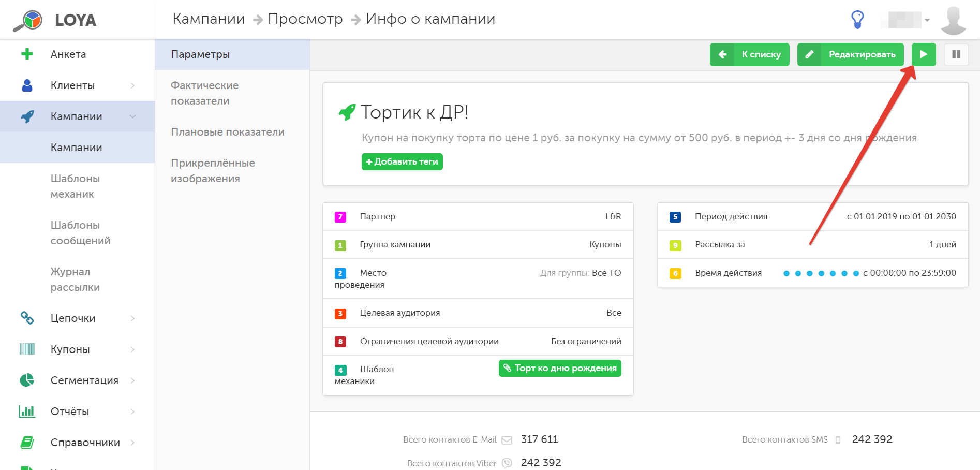This screenshot has width=980, height=470.
Task: Click campaign title Тортик к ДР!
Action: coord(414,112)
